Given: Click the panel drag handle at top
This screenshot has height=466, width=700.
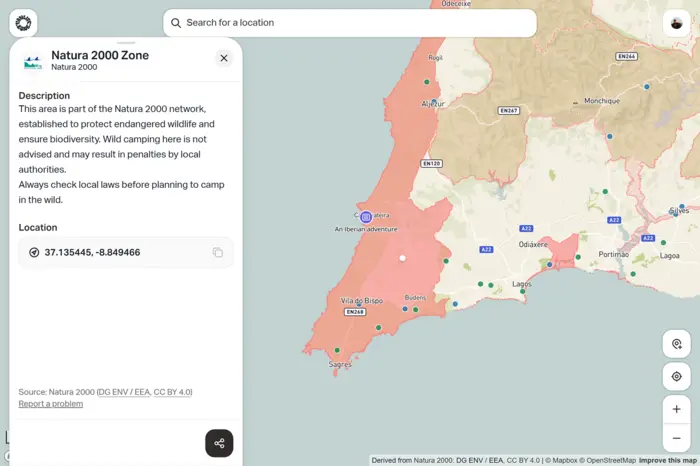Looking at the screenshot, I should [126, 43].
